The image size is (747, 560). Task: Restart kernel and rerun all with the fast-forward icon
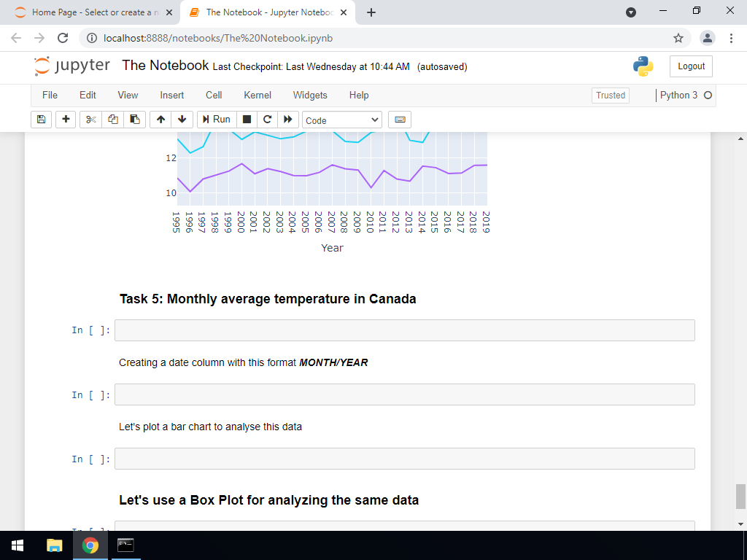point(287,120)
